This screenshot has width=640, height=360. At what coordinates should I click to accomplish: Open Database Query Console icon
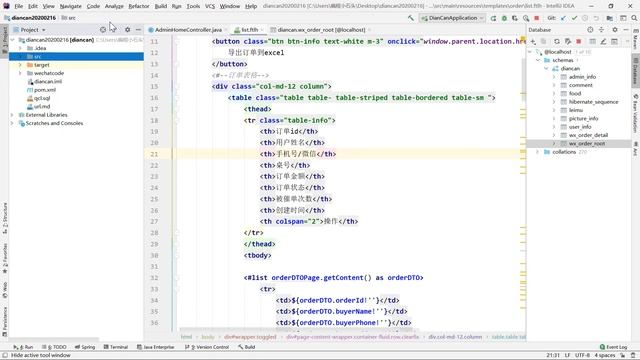point(614,41)
